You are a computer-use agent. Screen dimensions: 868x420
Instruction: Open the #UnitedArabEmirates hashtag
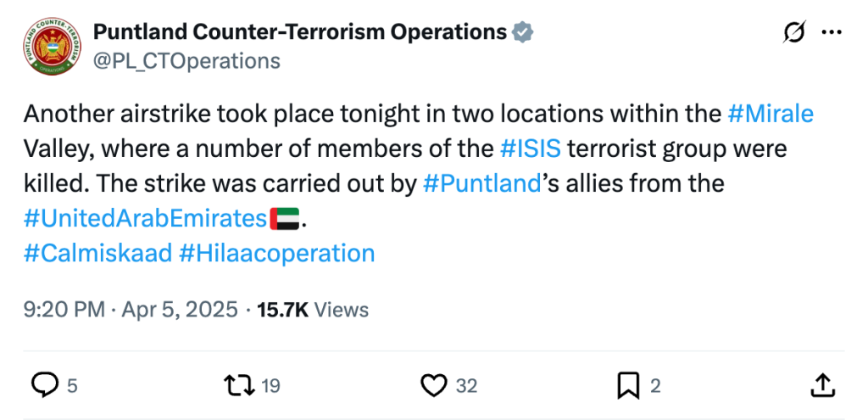pos(146,218)
